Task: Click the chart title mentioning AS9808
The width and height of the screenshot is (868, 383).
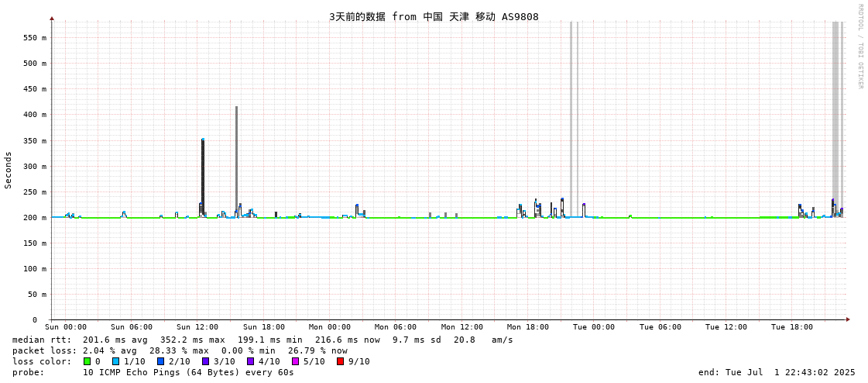Action: 434,16
